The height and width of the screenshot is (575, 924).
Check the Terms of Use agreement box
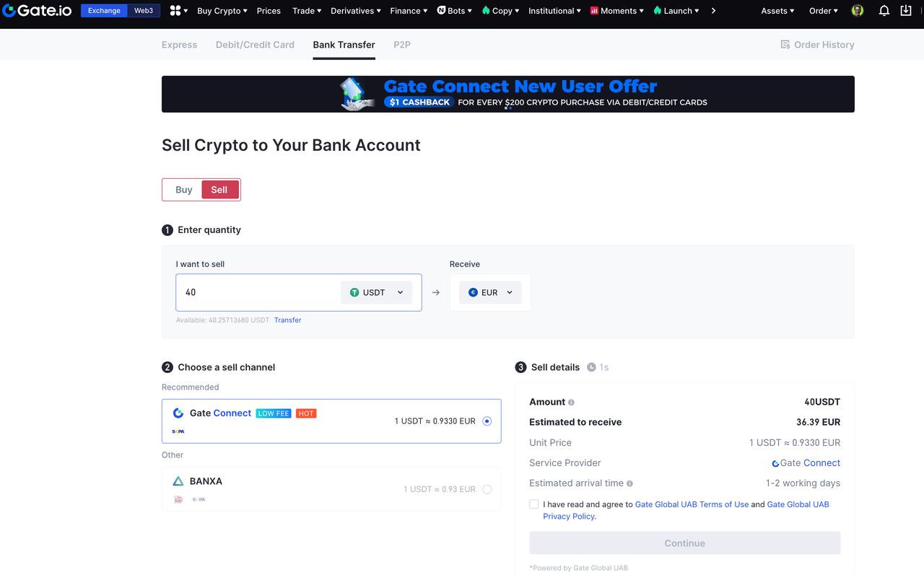coord(534,504)
